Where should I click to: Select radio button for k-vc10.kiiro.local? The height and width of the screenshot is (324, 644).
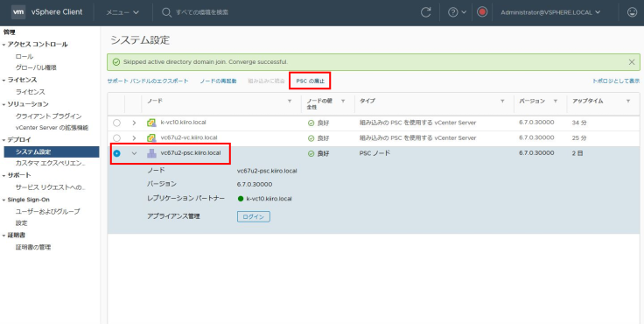[117, 123]
